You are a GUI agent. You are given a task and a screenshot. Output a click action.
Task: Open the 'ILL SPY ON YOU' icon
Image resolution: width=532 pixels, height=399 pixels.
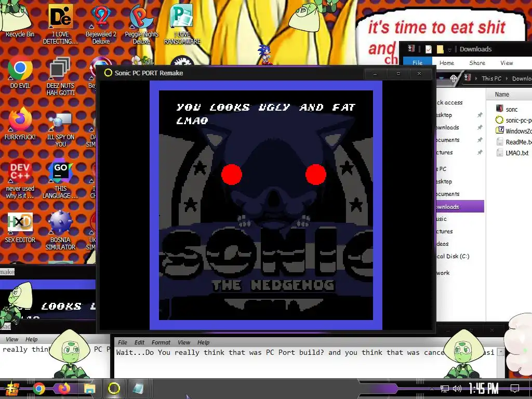pyautogui.click(x=60, y=129)
